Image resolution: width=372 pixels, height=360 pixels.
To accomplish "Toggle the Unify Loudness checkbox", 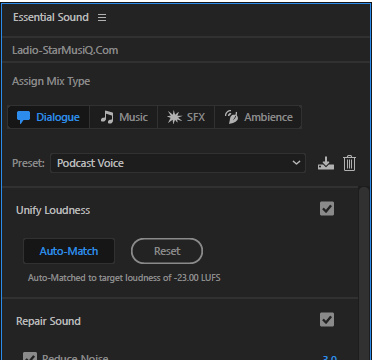I will 327,209.
